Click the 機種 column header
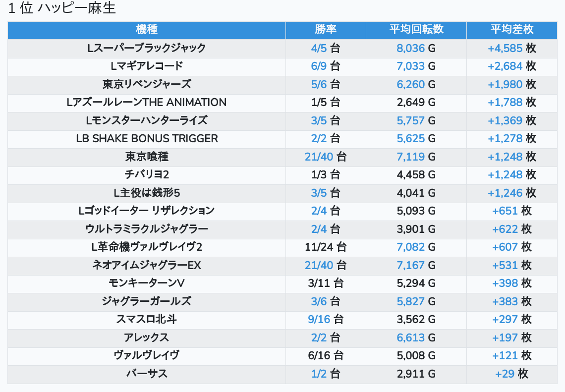The image size is (565, 392). (146, 30)
